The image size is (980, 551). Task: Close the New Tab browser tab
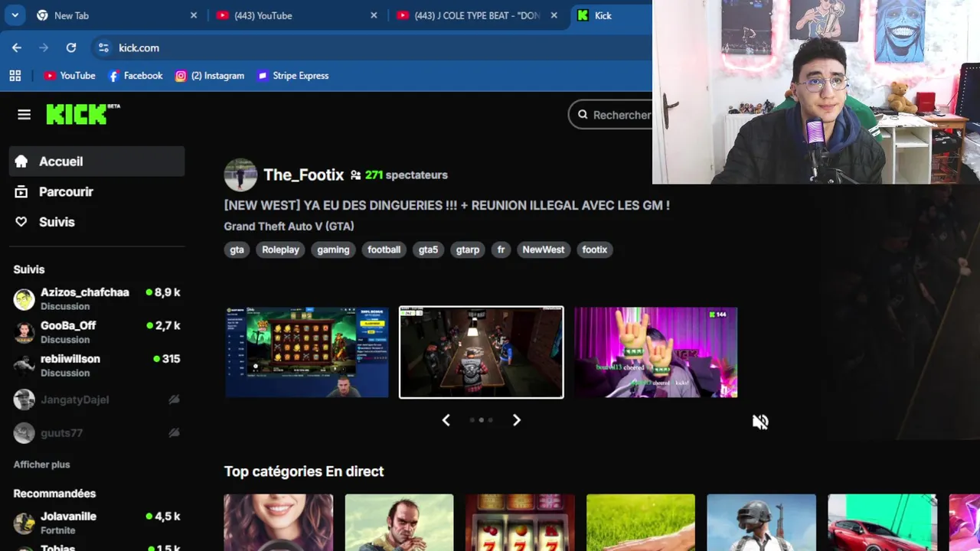coord(194,15)
